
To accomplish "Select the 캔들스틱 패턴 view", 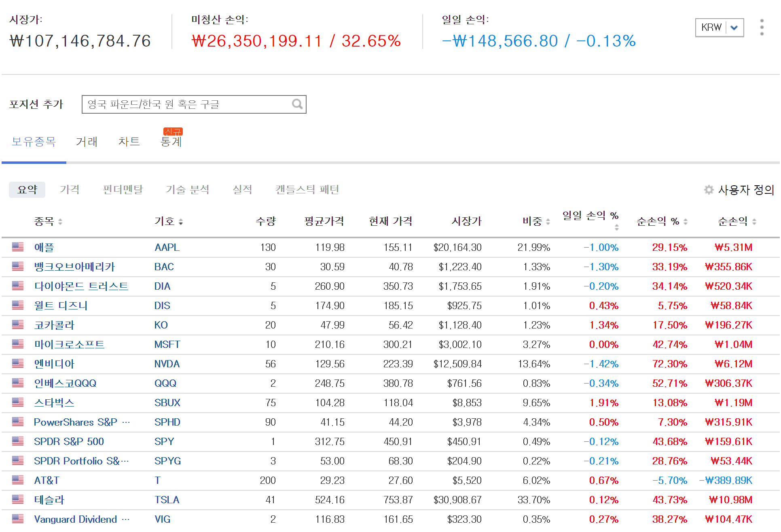I will pyautogui.click(x=307, y=190).
